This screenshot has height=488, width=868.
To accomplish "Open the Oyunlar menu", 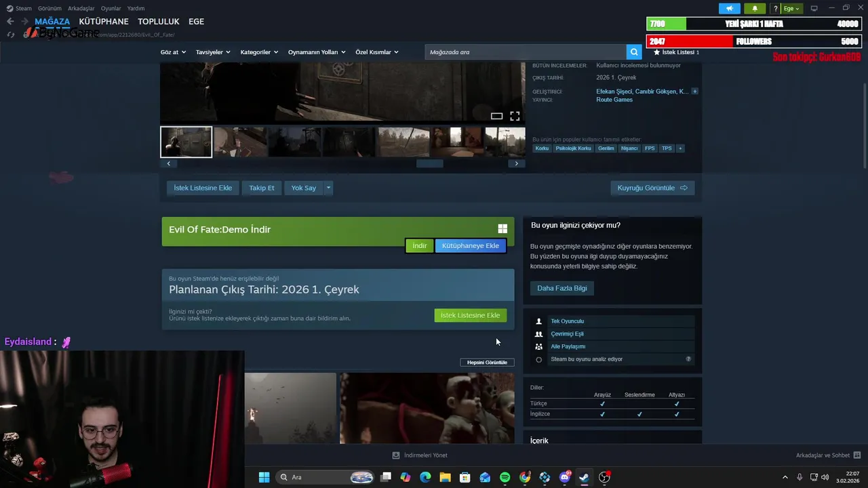I will [x=111, y=8].
